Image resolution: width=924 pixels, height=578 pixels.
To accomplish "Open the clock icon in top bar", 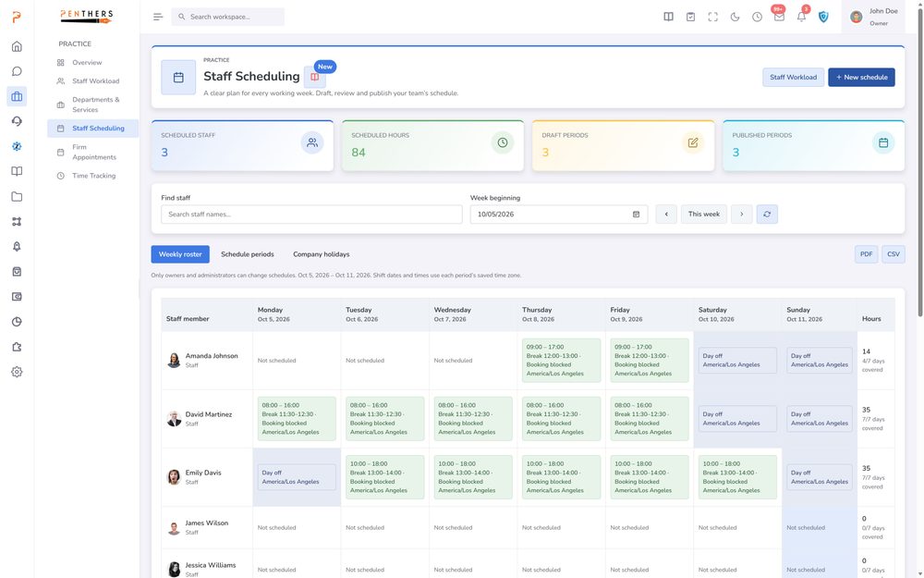I will 758,17.
